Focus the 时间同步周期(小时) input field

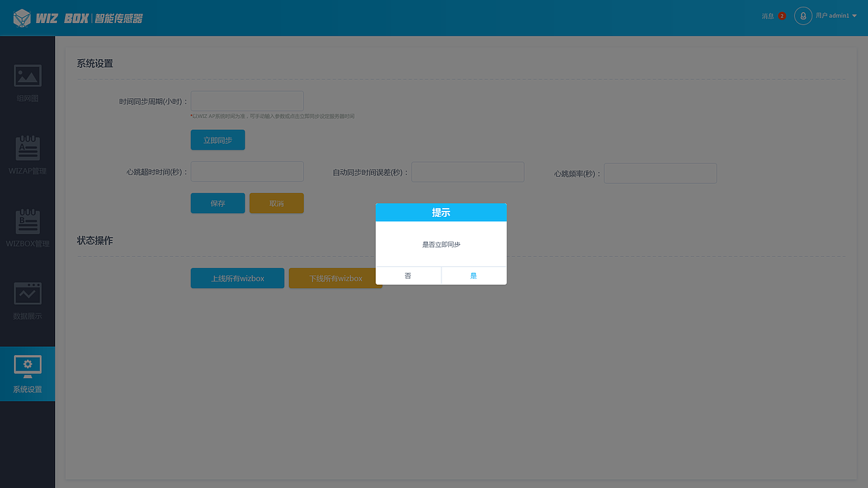pos(247,101)
